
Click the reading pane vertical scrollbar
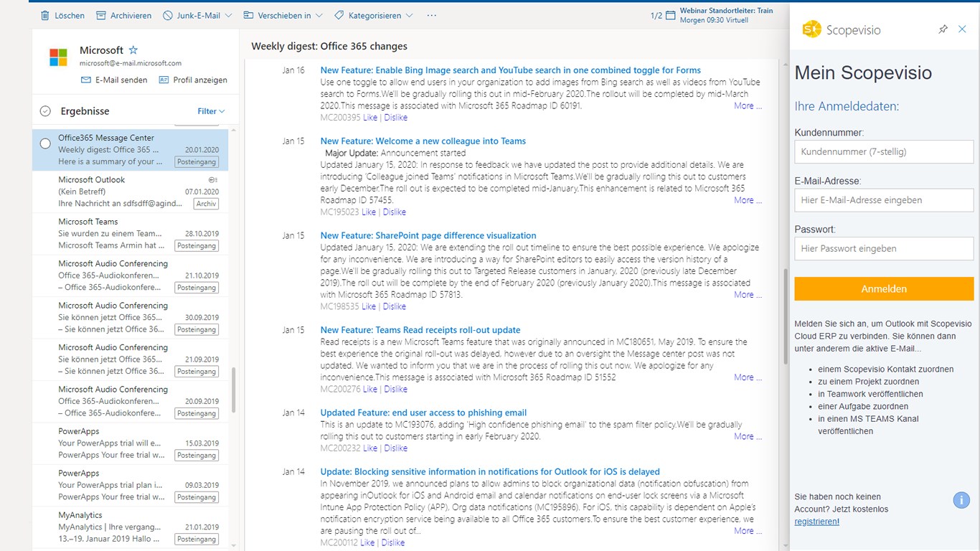point(784,316)
